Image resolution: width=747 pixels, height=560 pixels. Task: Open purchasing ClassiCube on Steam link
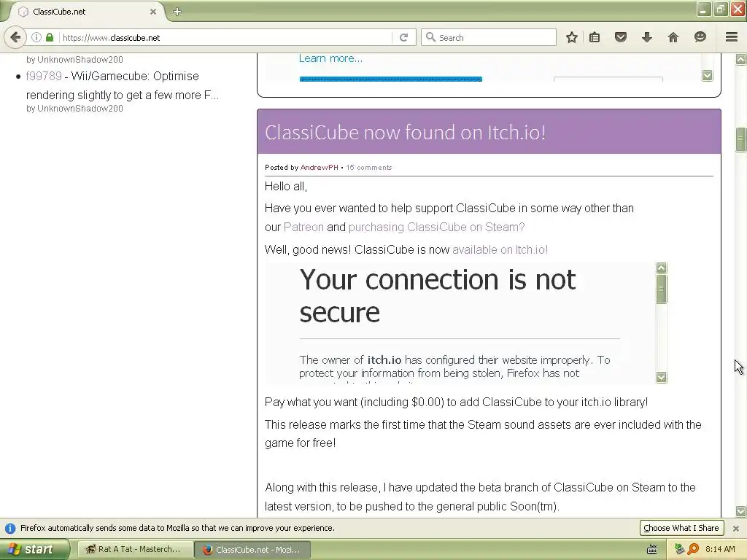(x=436, y=227)
